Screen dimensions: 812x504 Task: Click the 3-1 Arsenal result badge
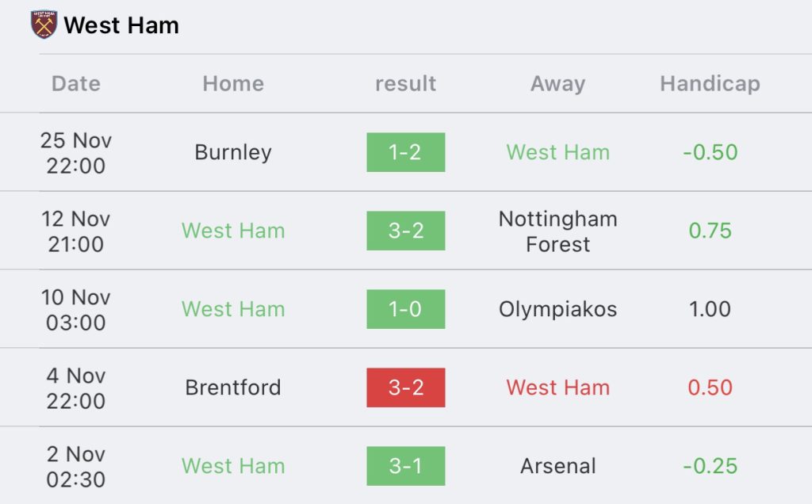pos(405,466)
